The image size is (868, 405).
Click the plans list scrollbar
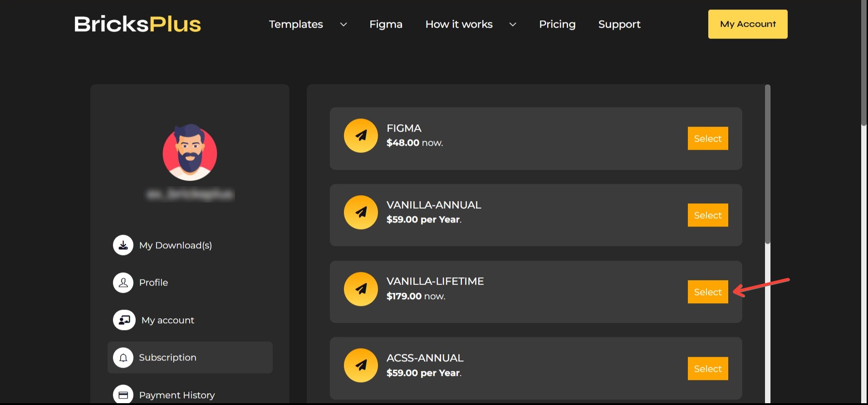tap(768, 164)
